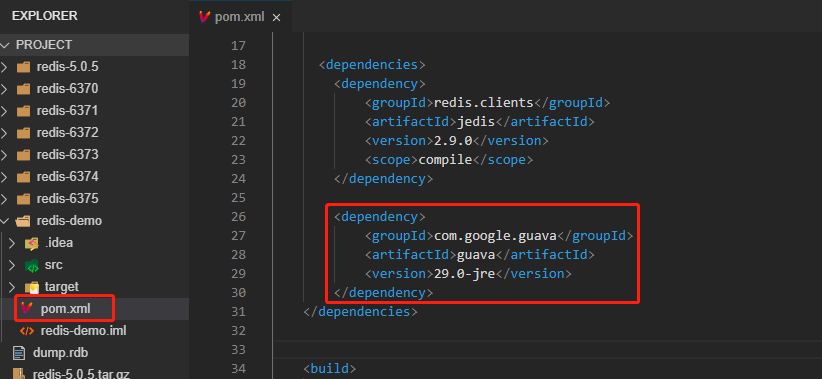Click the Maven icon on pom.xml tab
Viewport: 822px width, 379px height.
(204, 17)
